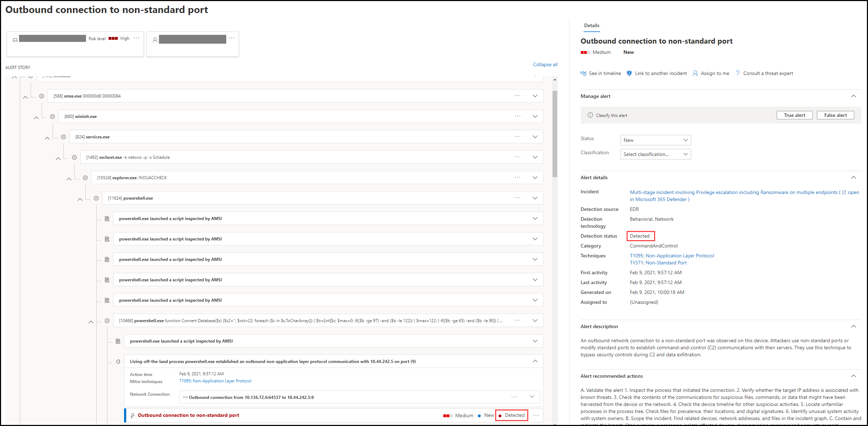Click the info icon beside Classify this alert

[590, 115]
